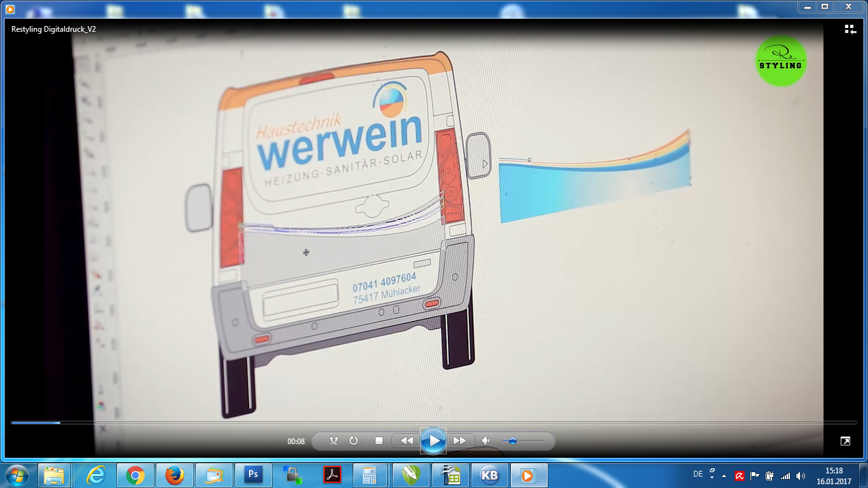The image size is (868, 488).
Task: Turn on shuffle in the player controls
Action: point(334,441)
